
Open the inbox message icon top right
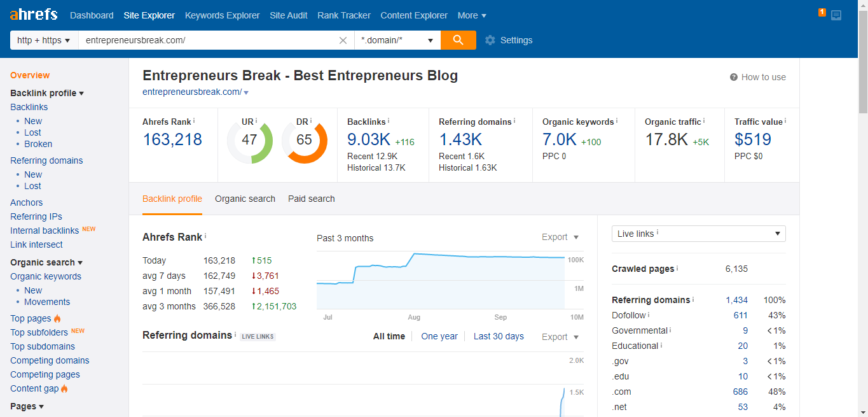pos(836,15)
